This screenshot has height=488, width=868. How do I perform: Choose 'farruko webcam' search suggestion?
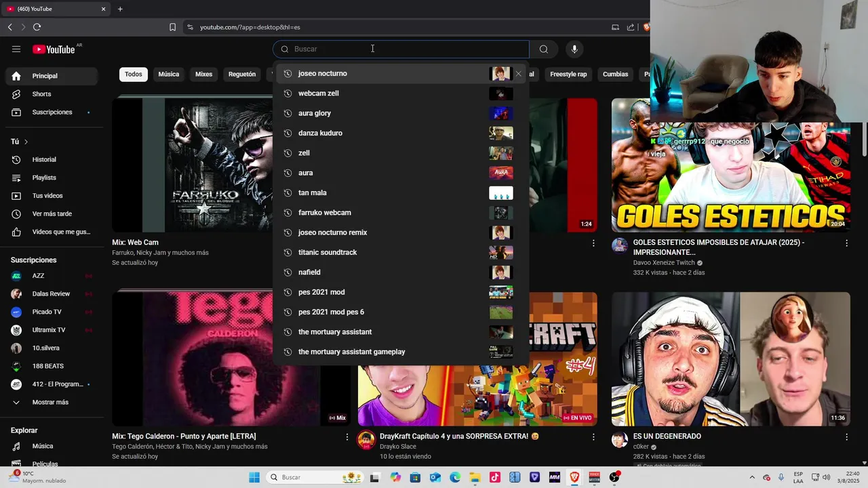[x=401, y=213]
